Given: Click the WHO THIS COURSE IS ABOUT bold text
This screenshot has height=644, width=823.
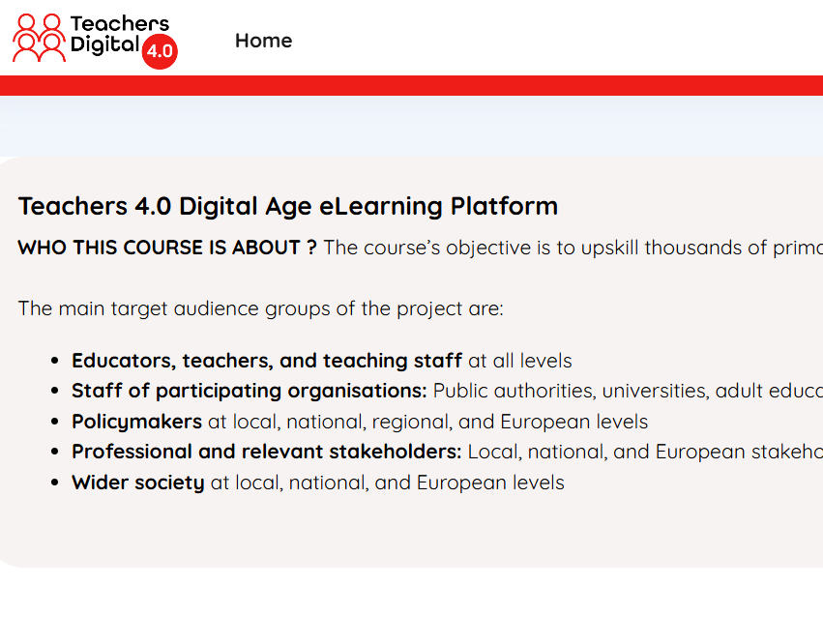Looking at the screenshot, I should pyautogui.click(x=167, y=248).
